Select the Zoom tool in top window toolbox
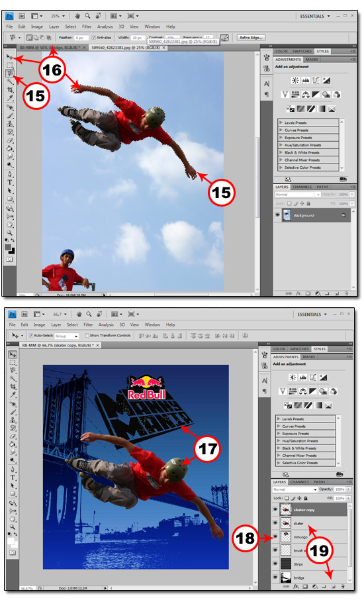This screenshot has width=364, height=600. (x=10, y=232)
